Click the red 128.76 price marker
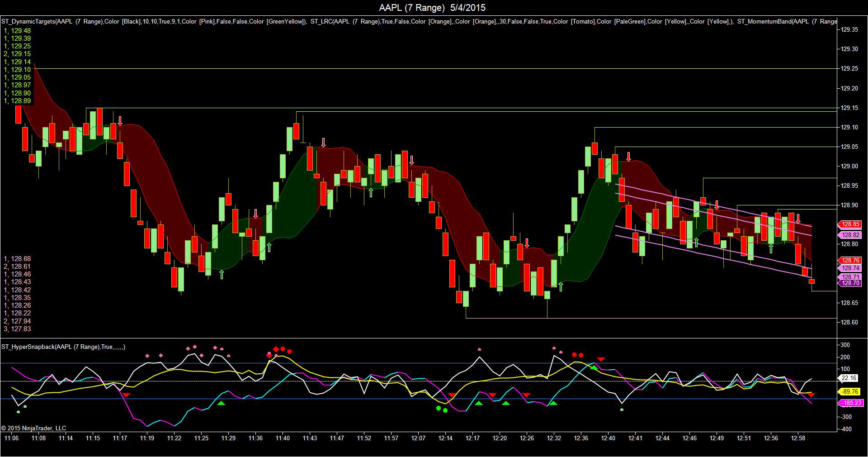Screen dimensions: 868x457 (x=850, y=260)
